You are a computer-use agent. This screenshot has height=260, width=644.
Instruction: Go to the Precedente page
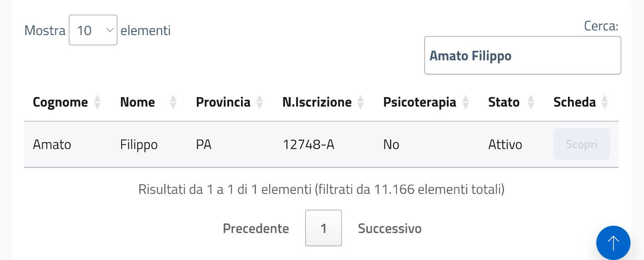[x=256, y=229]
